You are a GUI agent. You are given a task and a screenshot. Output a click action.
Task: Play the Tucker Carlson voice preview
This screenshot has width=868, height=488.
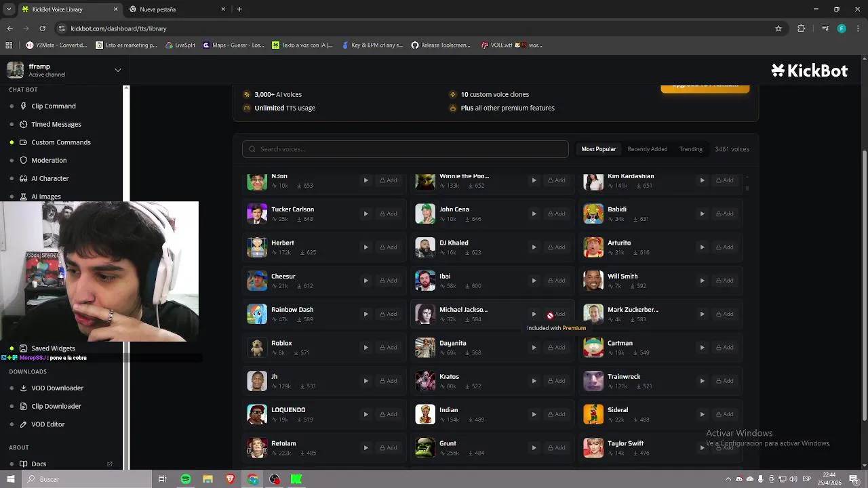tap(366, 213)
